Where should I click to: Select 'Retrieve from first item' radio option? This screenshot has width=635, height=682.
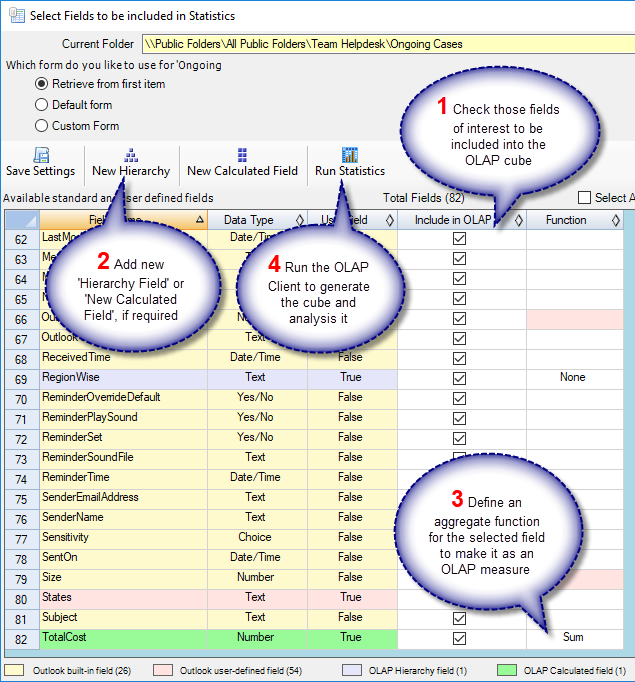point(42,84)
